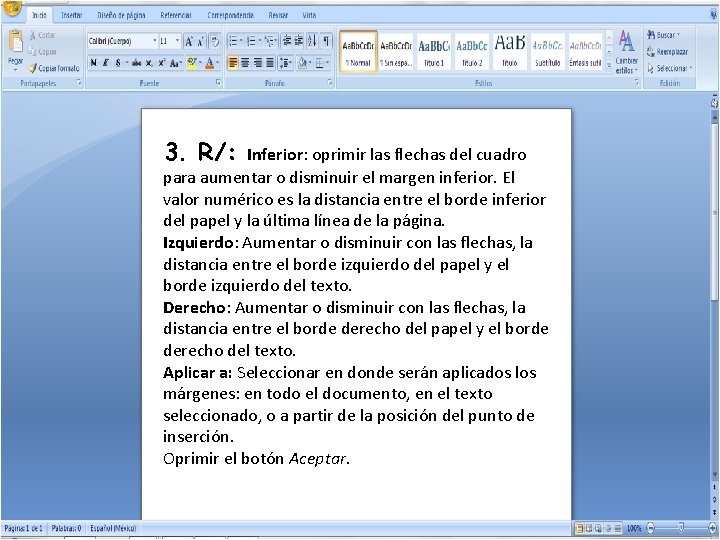Screen dimensions: 720x540
Task: Increase paragraph indent
Action: pyautogui.click(x=298, y=41)
